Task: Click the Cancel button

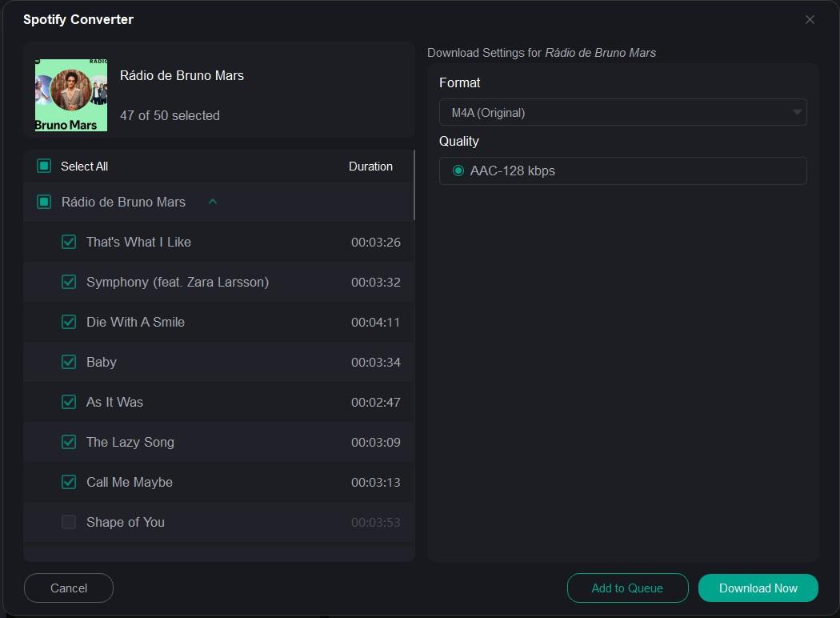Action: [69, 588]
